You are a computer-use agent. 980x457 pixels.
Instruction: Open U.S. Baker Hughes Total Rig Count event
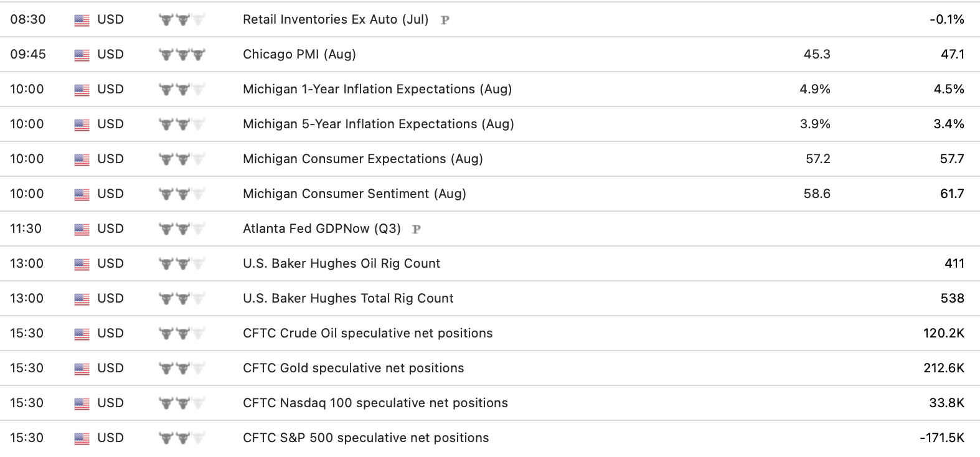[x=348, y=298]
